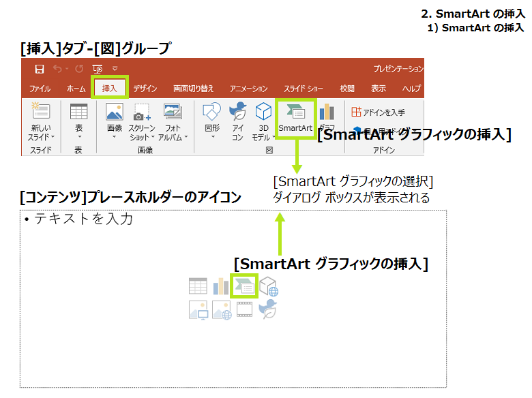Click the 3D モデル cube icon
The width and height of the screenshot is (532, 398).
click(x=264, y=112)
